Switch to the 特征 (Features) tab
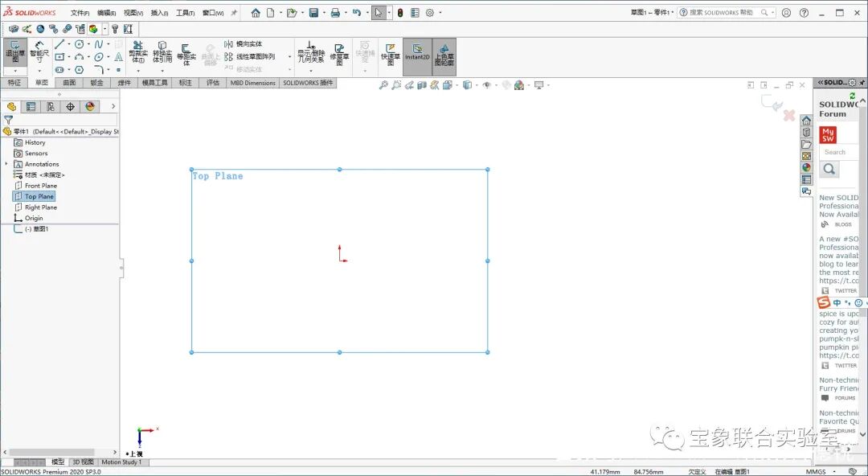This screenshot has height=476, width=868. coord(14,83)
